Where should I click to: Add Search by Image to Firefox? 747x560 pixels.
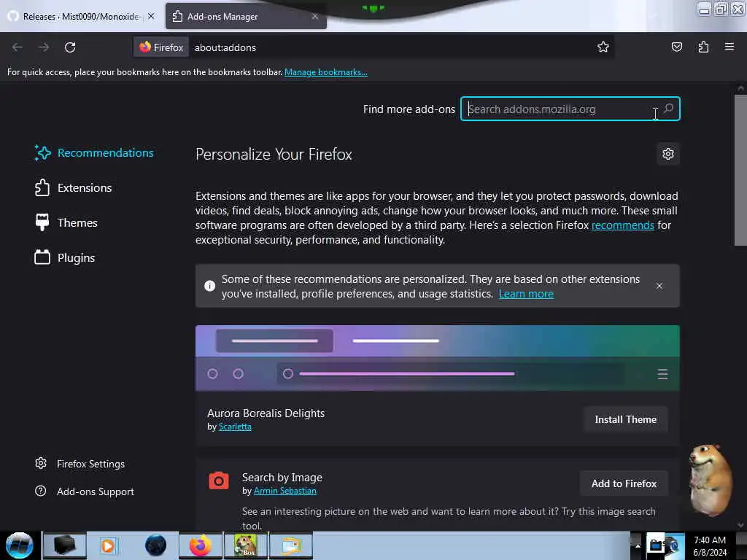click(x=624, y=483)
